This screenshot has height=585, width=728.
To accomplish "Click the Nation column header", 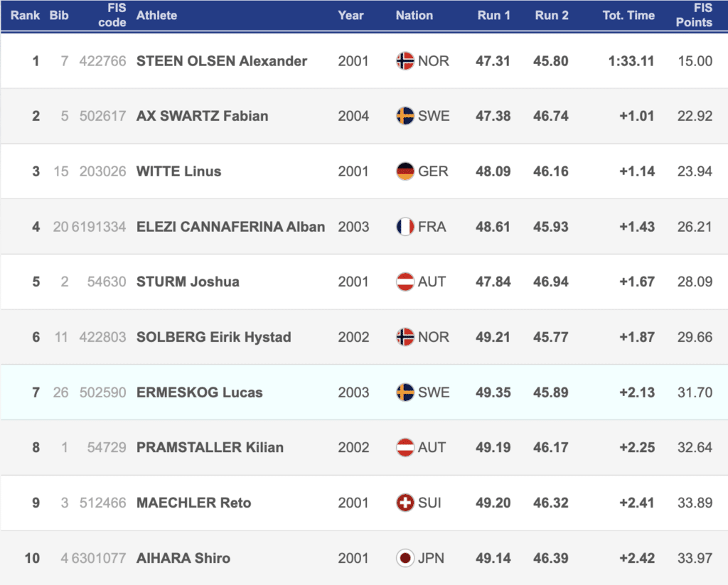I will coord(414,15).
